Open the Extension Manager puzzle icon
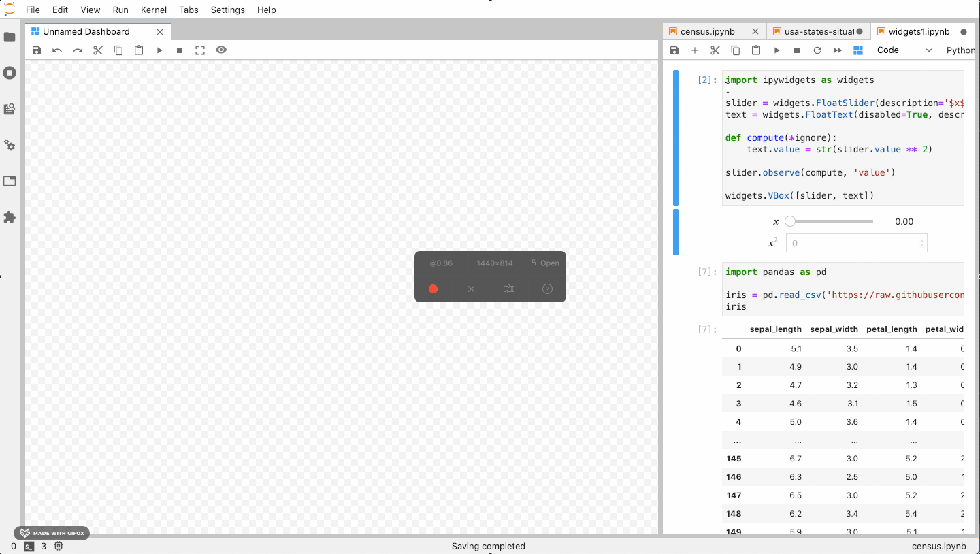 [10, 217]
